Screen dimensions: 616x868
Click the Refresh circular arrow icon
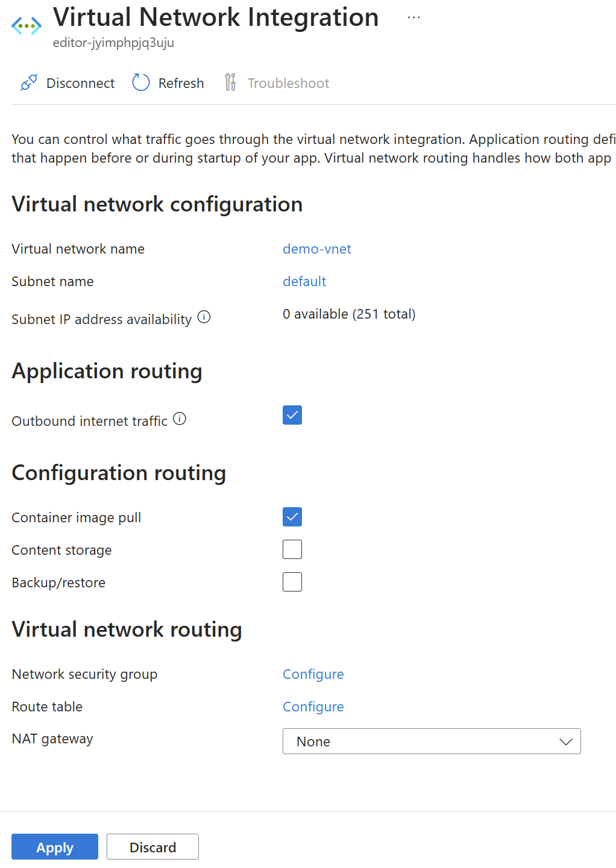coord(140,83)
